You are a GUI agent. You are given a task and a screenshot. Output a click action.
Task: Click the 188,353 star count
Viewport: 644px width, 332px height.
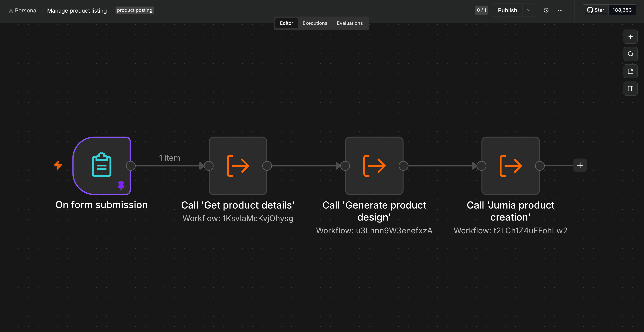point(622,10)
